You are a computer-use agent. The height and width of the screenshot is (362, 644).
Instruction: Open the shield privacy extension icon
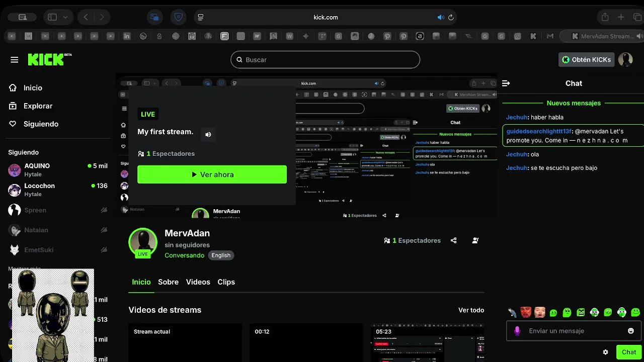(x=178, y=17)
